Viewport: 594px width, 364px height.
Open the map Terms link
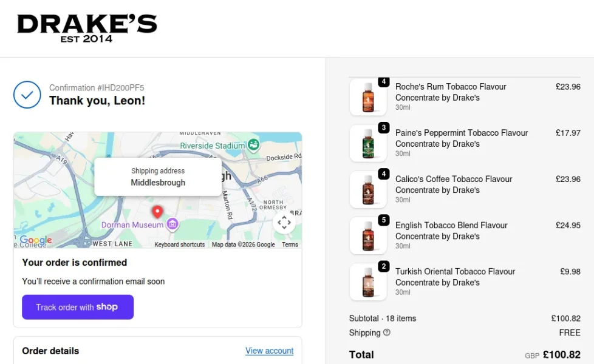290,244
